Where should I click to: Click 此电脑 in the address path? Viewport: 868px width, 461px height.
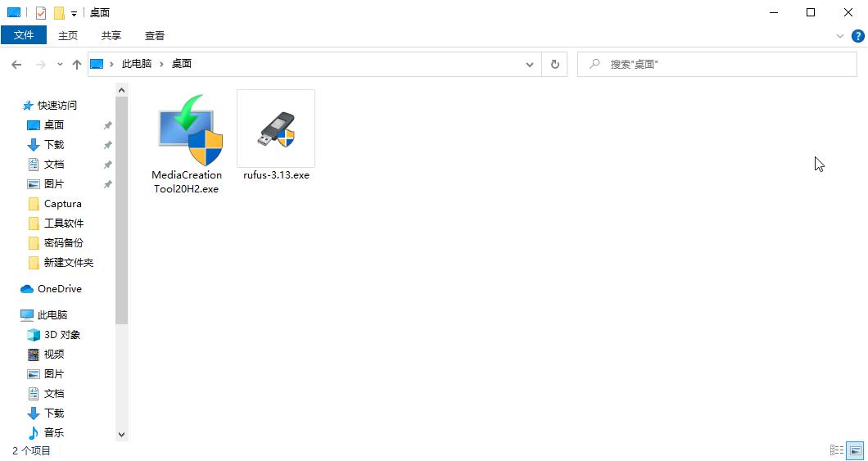click(x=137, y=64)
